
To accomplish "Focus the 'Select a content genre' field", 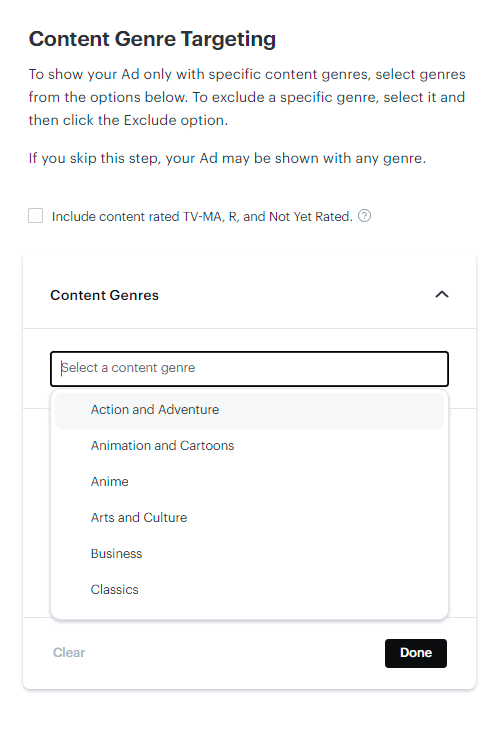I will pyautogui.click(x=249, y=369).
